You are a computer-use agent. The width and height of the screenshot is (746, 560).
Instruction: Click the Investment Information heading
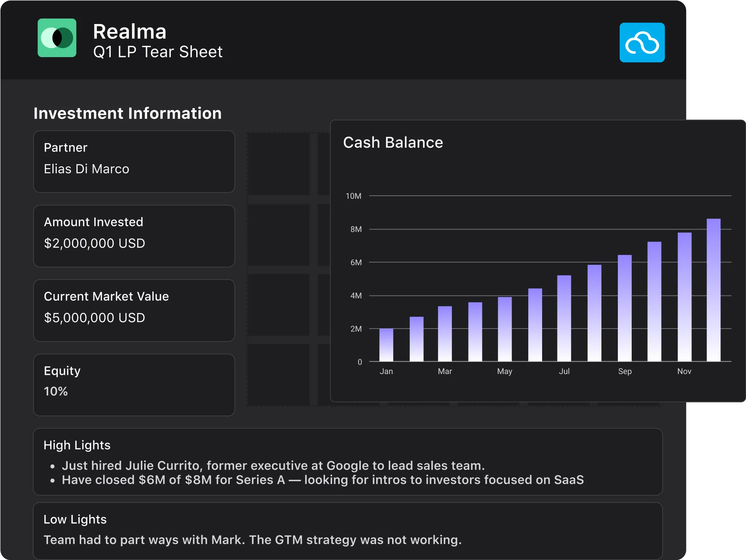point(127,113)
